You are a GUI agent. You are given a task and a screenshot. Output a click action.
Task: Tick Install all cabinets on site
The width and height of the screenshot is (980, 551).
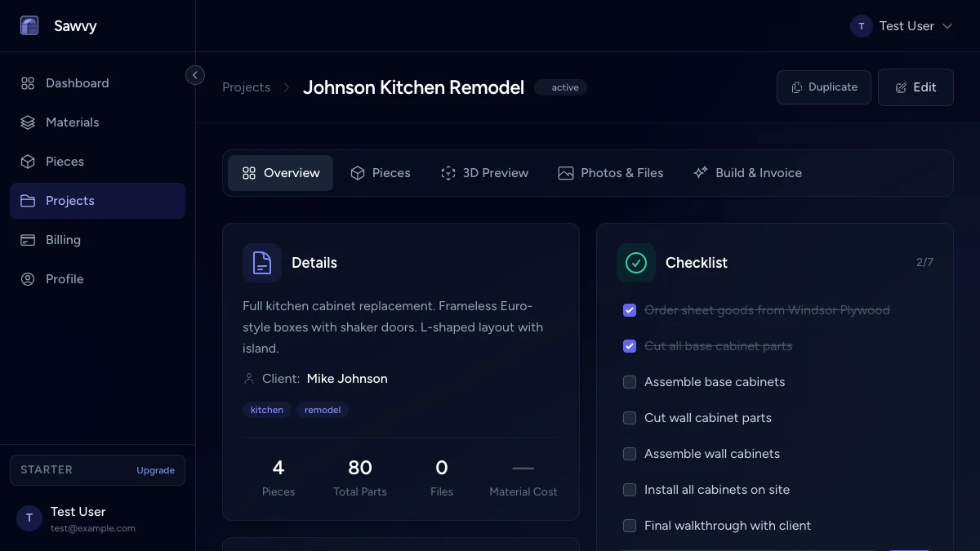630,490
